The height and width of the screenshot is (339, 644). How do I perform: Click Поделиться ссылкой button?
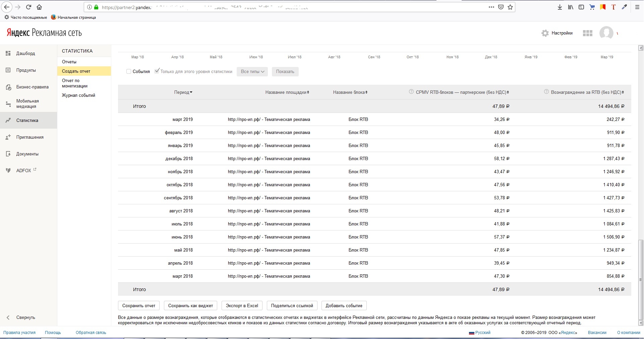[x=292, y=306]
